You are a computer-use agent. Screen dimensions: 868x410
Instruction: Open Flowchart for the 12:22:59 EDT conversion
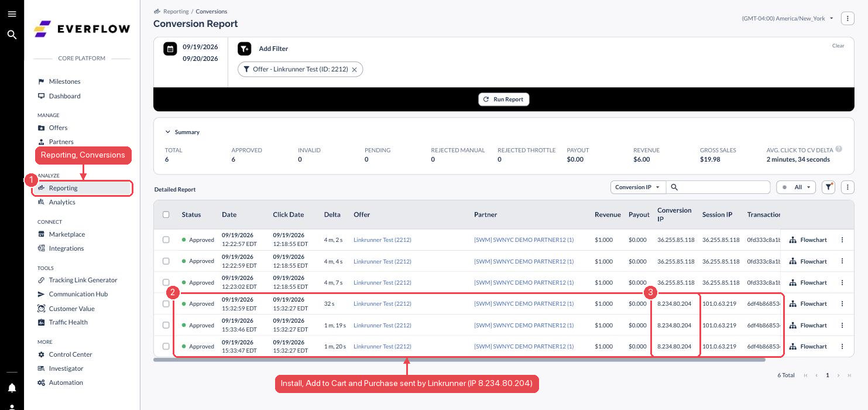coord(808,261)
